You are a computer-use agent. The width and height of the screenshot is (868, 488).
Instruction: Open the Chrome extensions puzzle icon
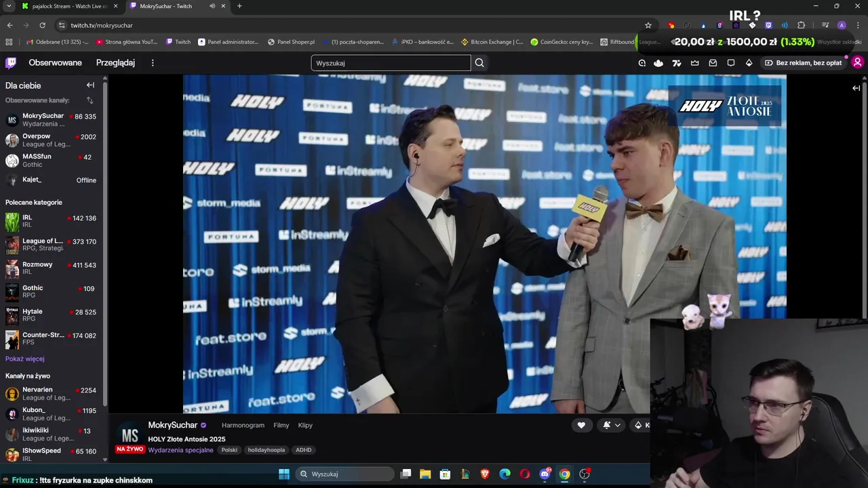(x=801, y=25)
